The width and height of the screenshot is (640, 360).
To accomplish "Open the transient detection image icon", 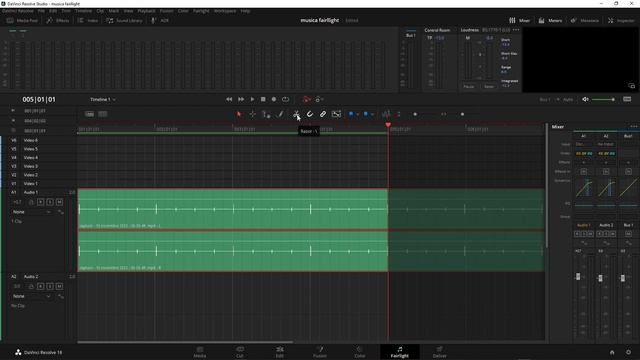I will [336, 114].
